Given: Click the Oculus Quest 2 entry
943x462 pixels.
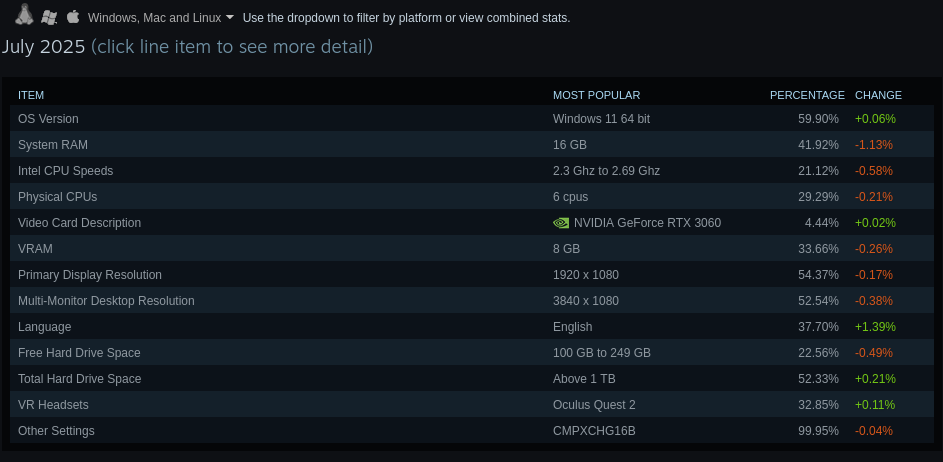Looking at the screenshot, I should 593,405.
